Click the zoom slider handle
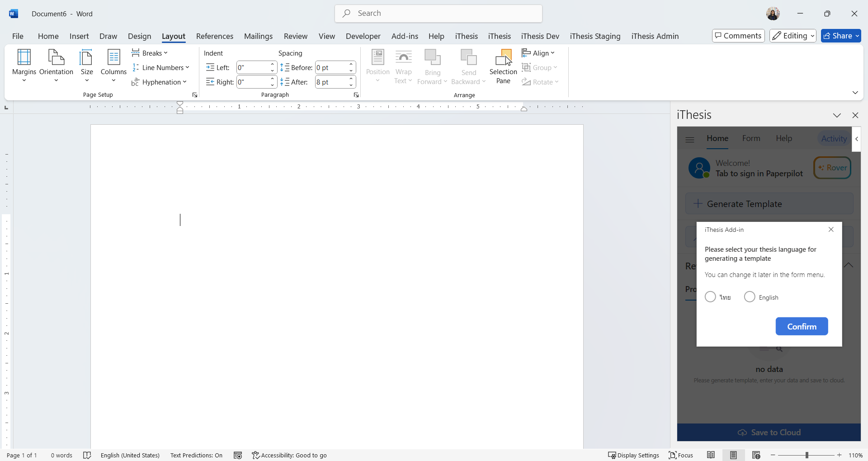Screen dimensions: 868x461 (x=807, y=455)
